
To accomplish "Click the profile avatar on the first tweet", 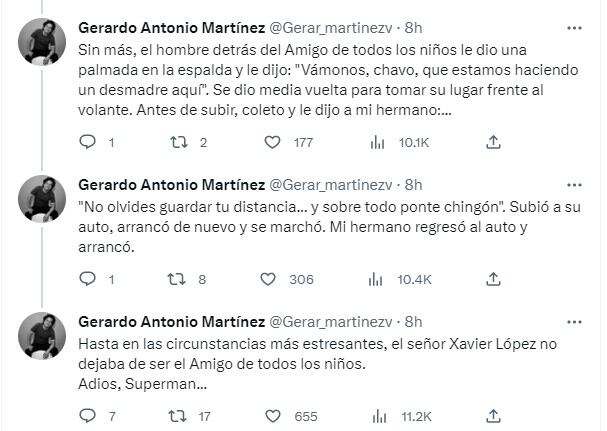I will click(x=41, y=43).
